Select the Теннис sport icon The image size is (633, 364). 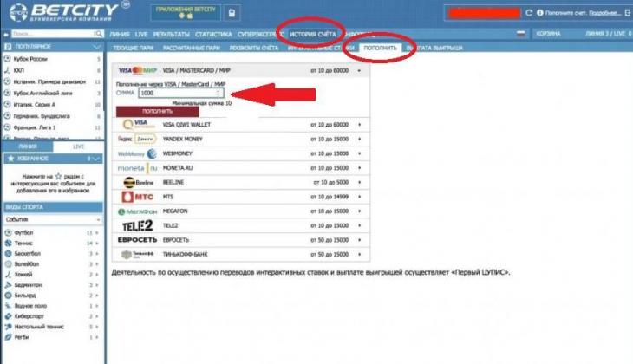coord(8,244)
